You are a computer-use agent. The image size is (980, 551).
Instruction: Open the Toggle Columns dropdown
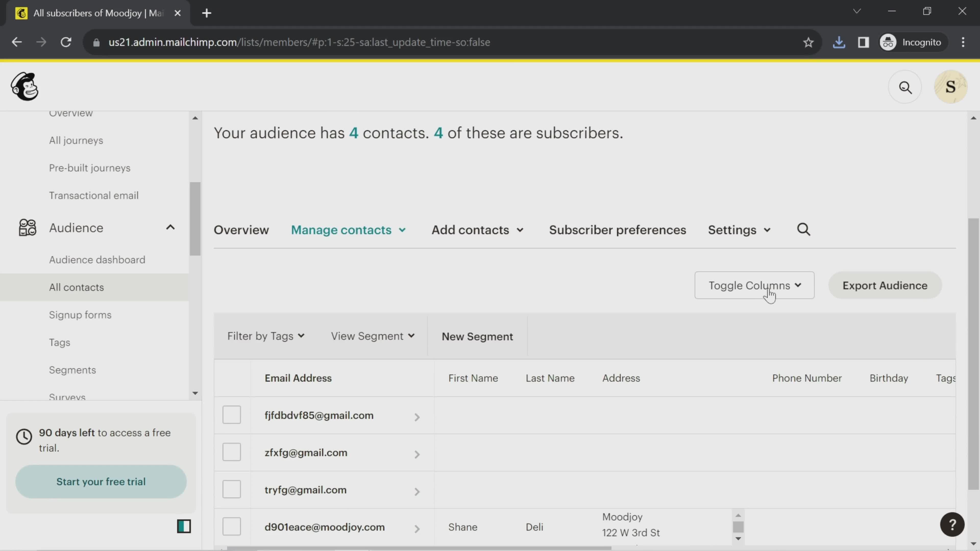tap(754, 285)
